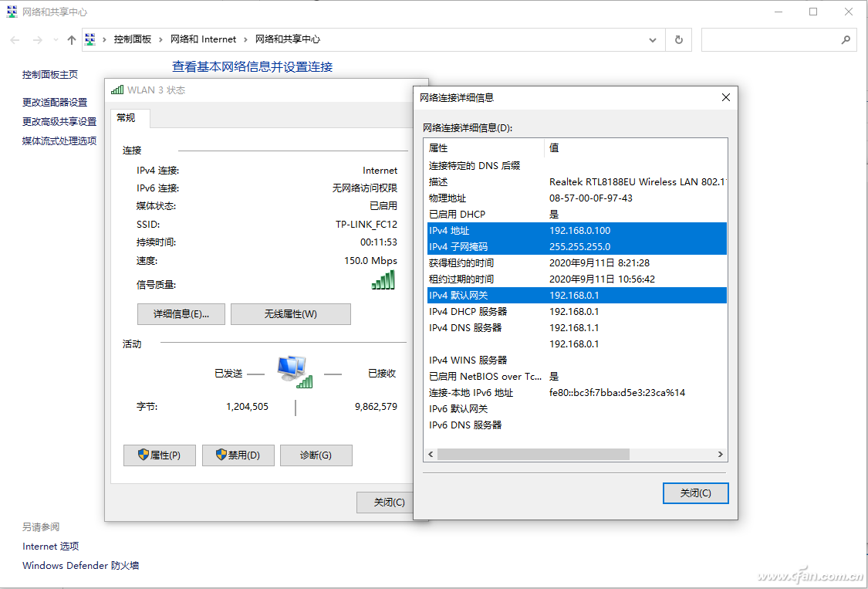Navigate to parent folder via up arrow
This screenshot has height=589, width=868.
[x=71, y=39]
